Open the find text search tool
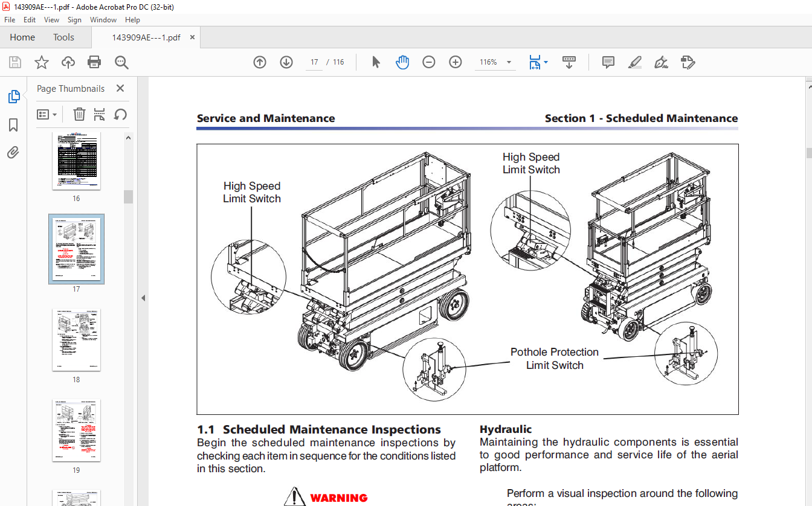812x506 pixels. point(122,62)
